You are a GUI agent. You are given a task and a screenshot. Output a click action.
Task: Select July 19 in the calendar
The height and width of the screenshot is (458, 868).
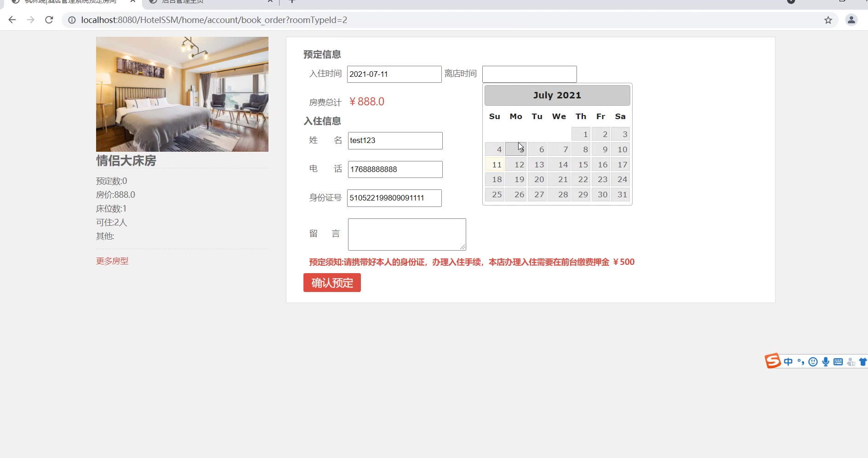pos(515,179)
